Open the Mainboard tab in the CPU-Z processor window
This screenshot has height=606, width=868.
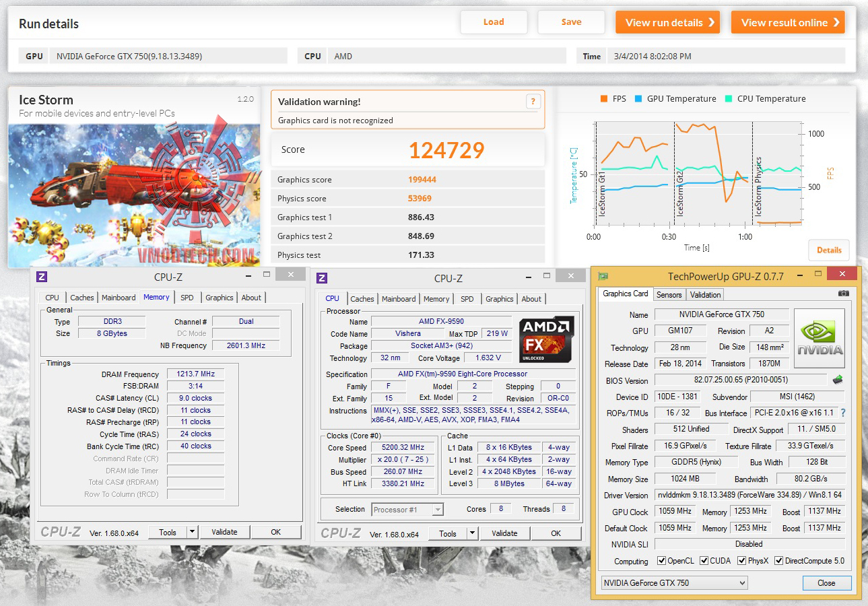point(399,299)
